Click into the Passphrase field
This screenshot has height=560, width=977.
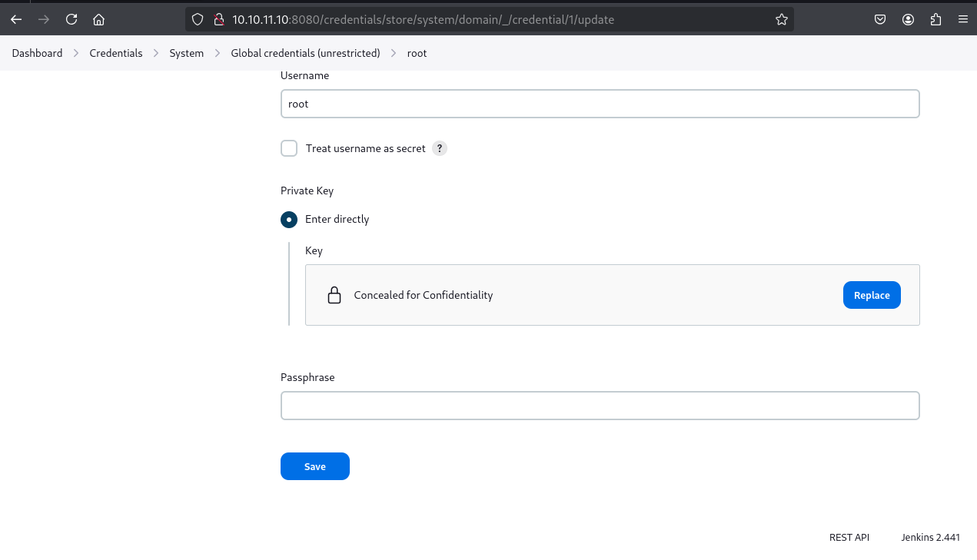pos(600,406)
